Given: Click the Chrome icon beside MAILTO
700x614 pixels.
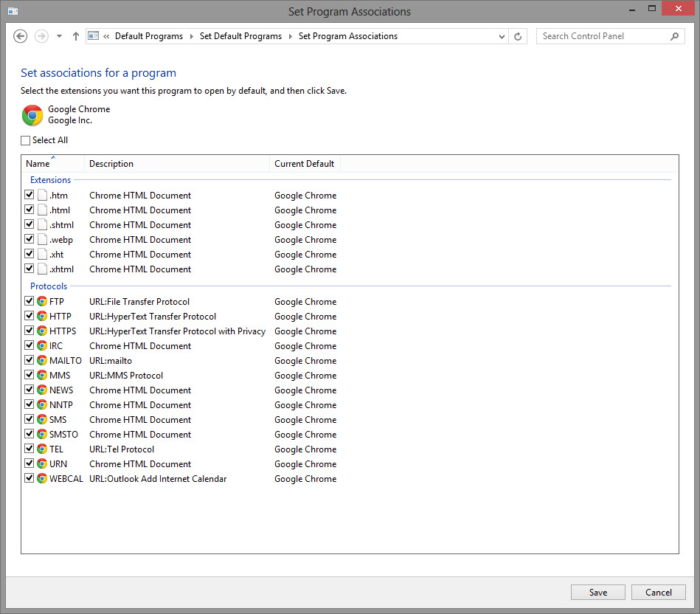Looking at the screenshot, I should point(42,360).
